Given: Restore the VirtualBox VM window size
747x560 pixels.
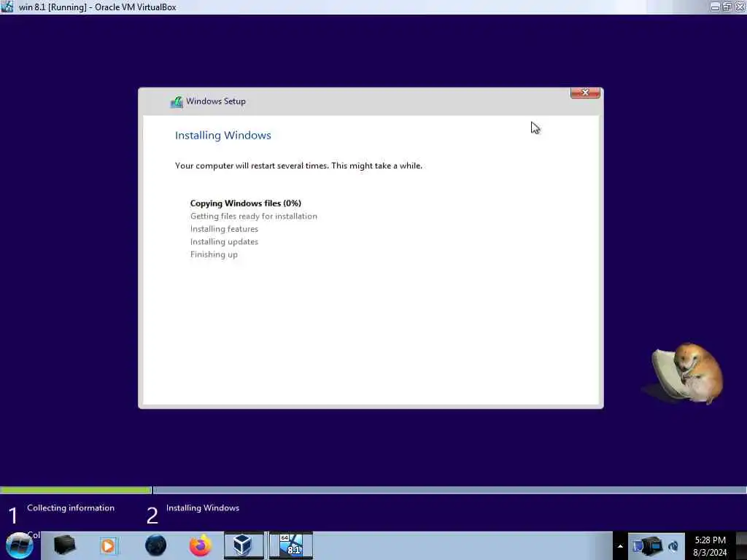Looking at the screenshot, I should [x=727, y=7].
